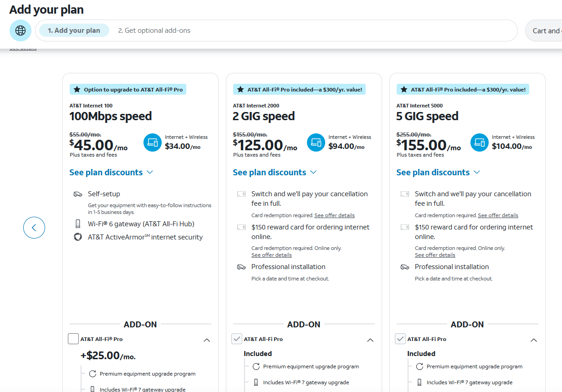Click the Self-setup van icon
The height and width of the screenshot is (392, 562).
[x=78, y=194]
